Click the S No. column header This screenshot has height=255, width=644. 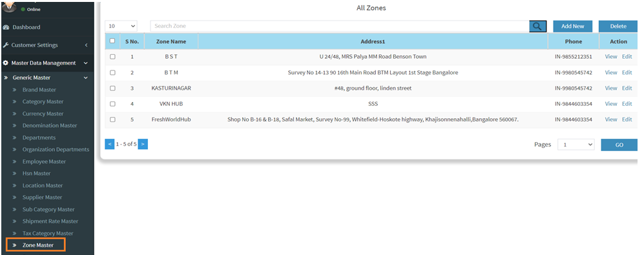[x=132, y=41]
